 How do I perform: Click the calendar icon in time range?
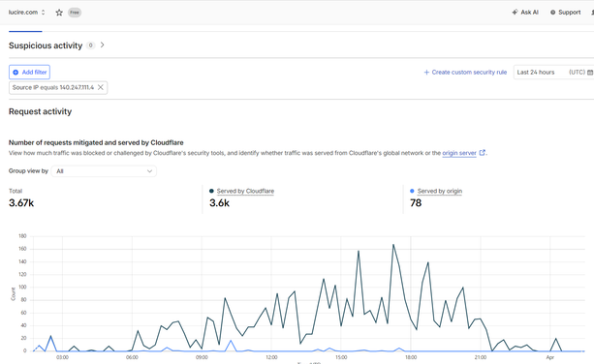590,73
